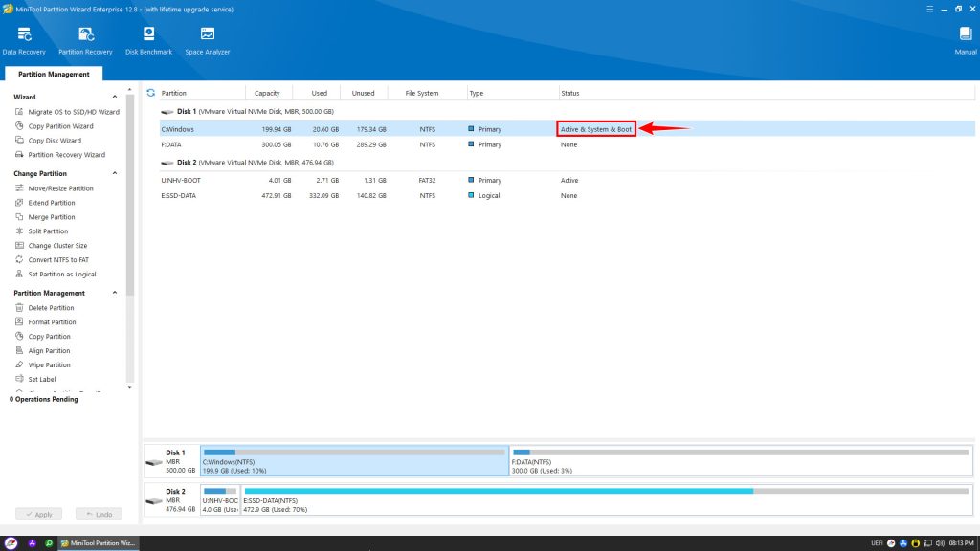
Task: Select the F:DATA partition row
Action: coord(567,144)
